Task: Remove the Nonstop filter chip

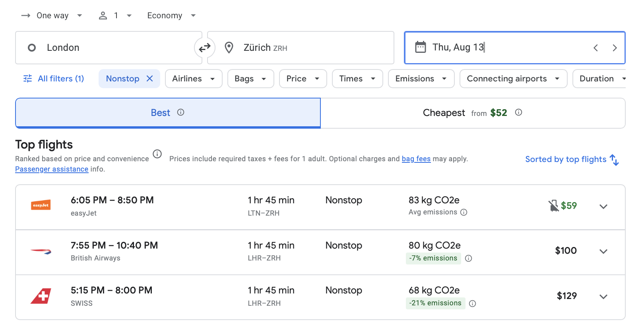Action: [x=150, y=79]
